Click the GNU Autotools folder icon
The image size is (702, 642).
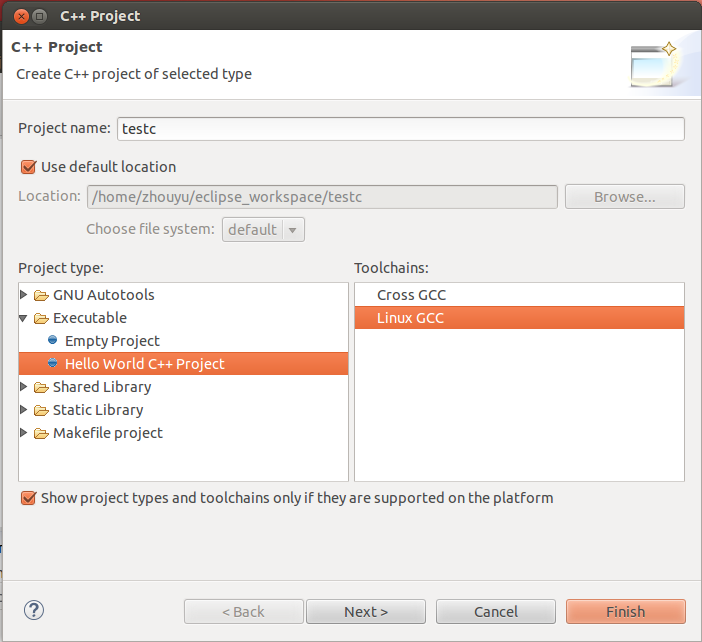point(41,295)
